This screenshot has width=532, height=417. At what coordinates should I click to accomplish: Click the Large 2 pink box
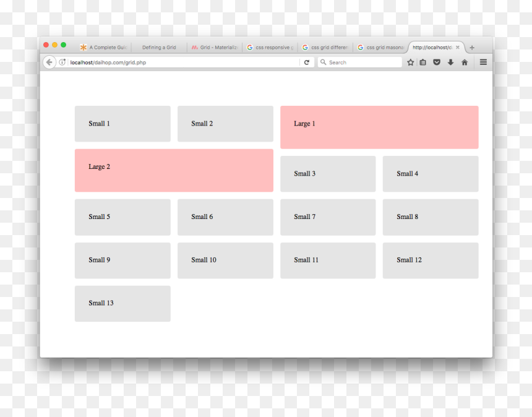[x=174, y=170]
